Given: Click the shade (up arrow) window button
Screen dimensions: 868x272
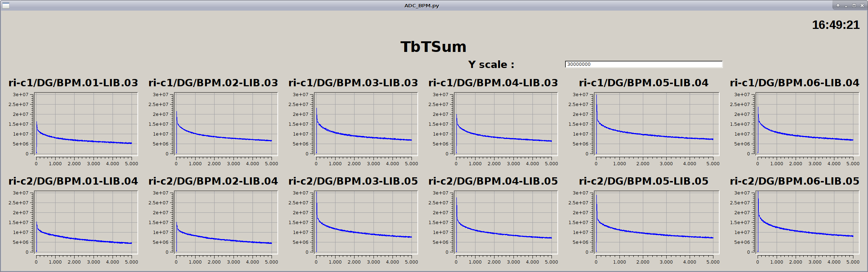Looking at the screenshot, I should pos(838,5).
